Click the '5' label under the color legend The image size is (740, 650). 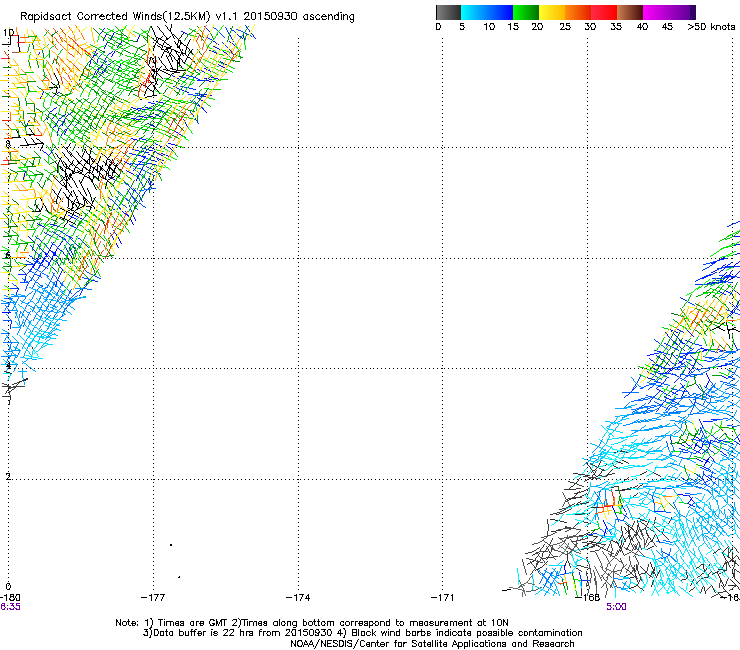462,27
